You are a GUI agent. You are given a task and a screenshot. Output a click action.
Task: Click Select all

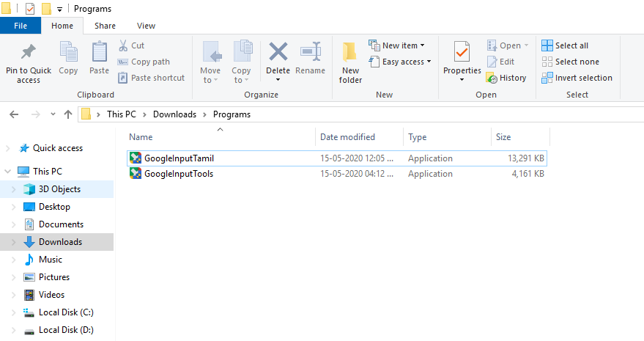565,45
